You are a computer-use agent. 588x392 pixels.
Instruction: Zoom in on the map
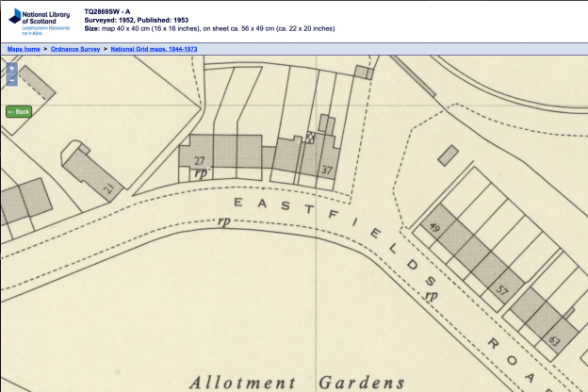(x=11, y=69)
